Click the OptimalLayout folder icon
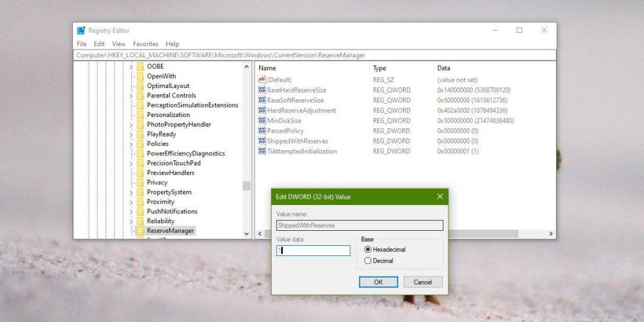 click(140, 86)
